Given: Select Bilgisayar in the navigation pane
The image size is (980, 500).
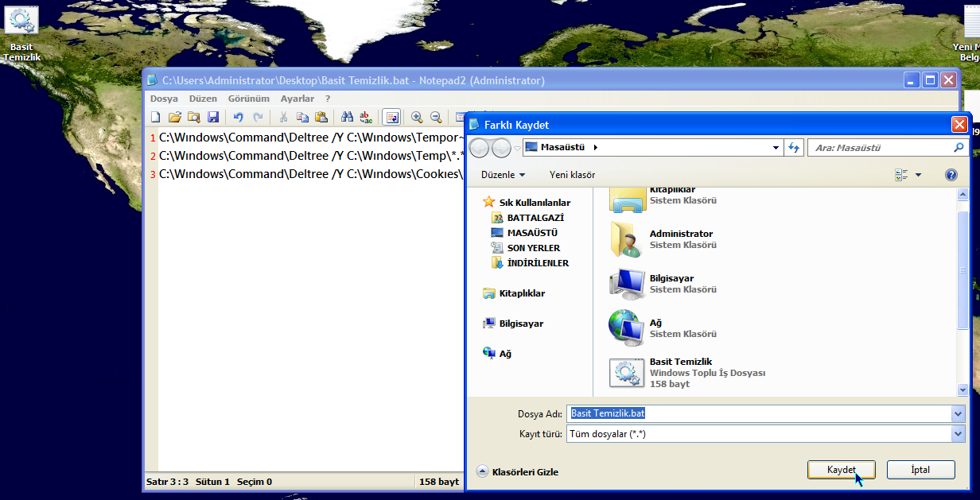Looking at the screenshot, I should click(x=513, y=324).
